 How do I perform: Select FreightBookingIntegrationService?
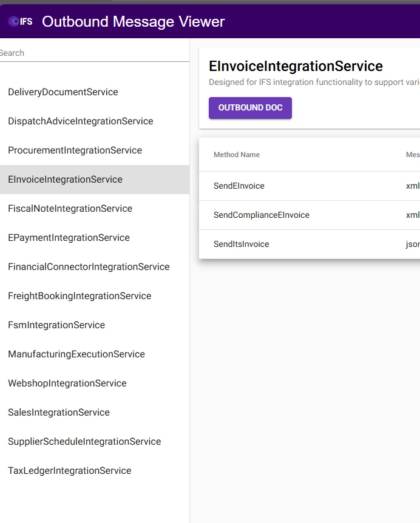click(x=95, y=296)
